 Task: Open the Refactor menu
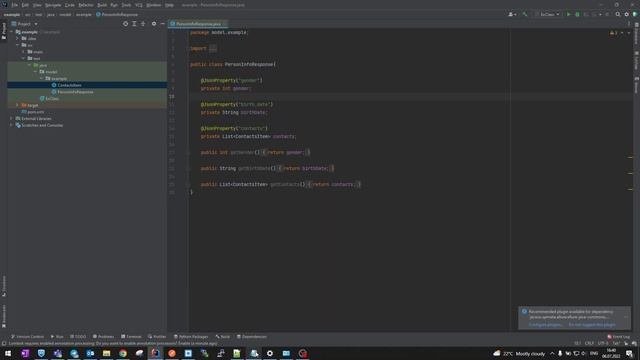[x=86, y=5]
